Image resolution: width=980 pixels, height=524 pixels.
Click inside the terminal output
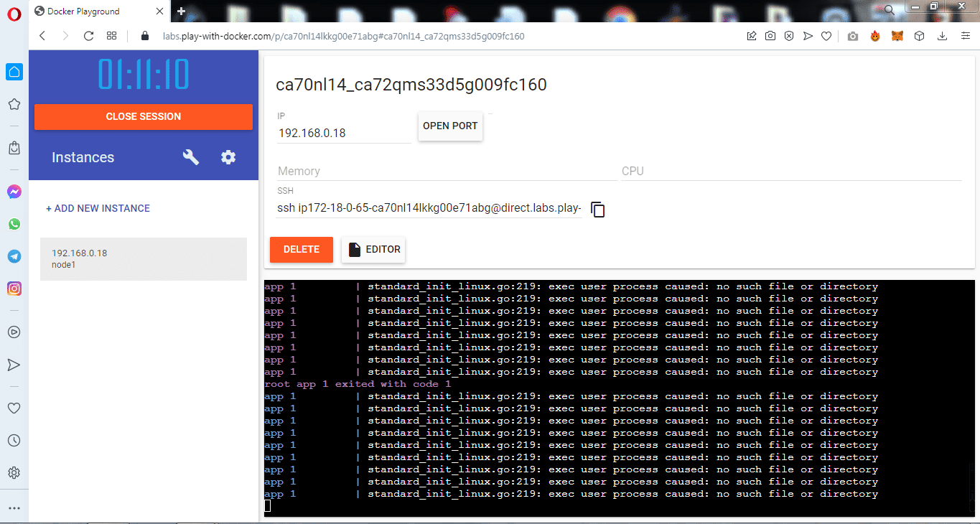point(620,398)
